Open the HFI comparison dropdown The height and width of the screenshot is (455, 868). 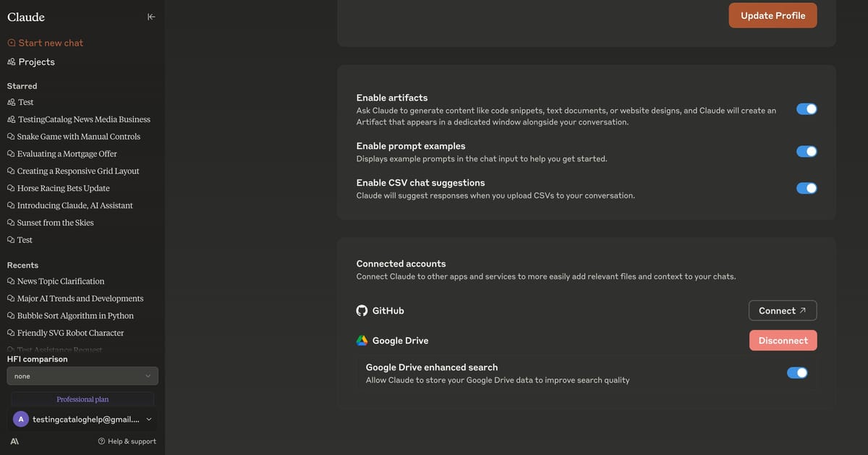[x=82, y=375]
